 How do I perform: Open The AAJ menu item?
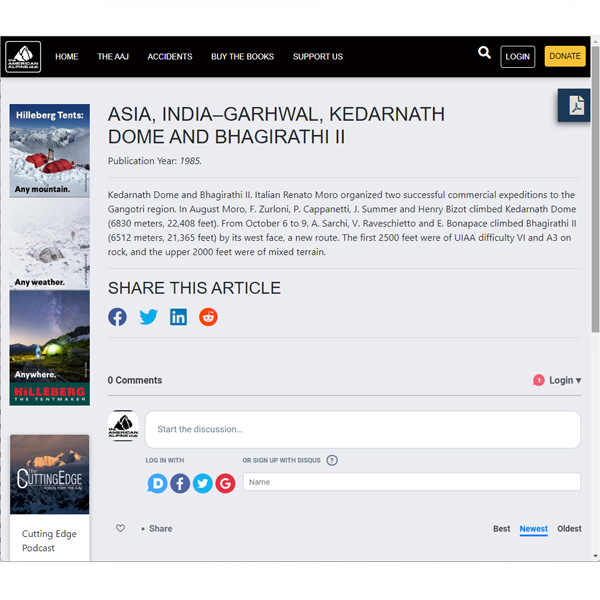pos(113,57)
